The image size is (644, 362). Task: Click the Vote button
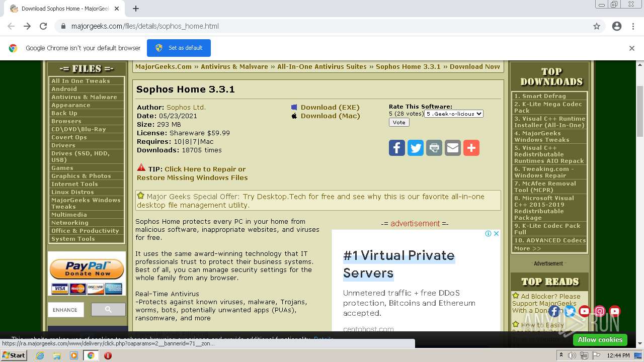point(399,122)
